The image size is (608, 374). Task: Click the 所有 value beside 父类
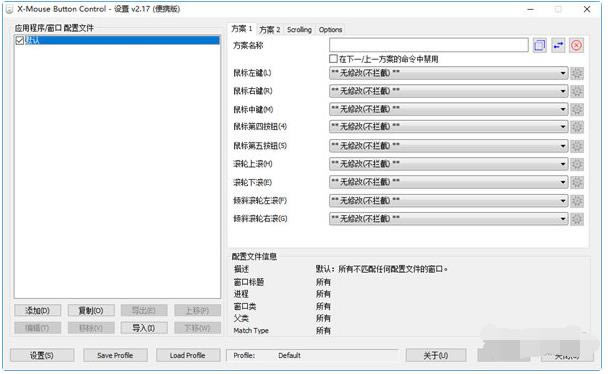[323, 319]
